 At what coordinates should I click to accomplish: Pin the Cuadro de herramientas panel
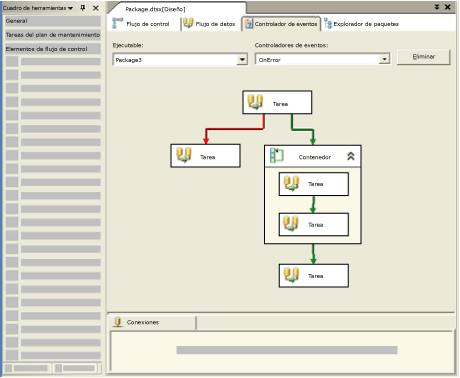(83, 8)
